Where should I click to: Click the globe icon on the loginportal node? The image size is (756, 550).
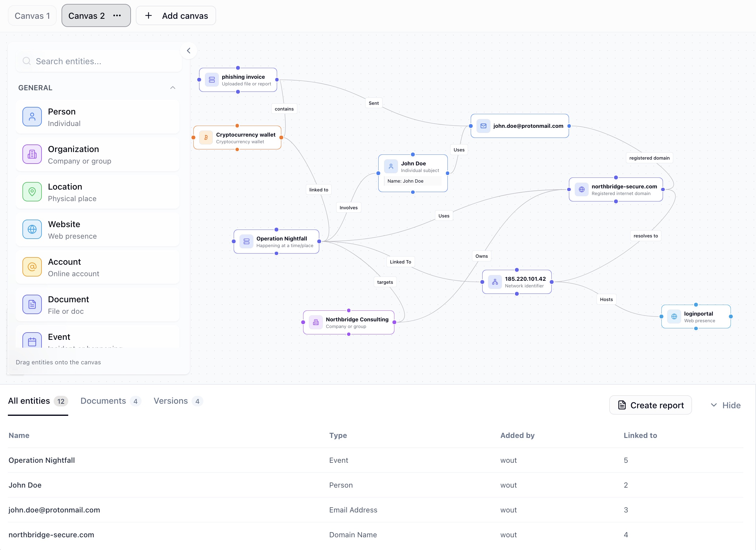[674, 316]
